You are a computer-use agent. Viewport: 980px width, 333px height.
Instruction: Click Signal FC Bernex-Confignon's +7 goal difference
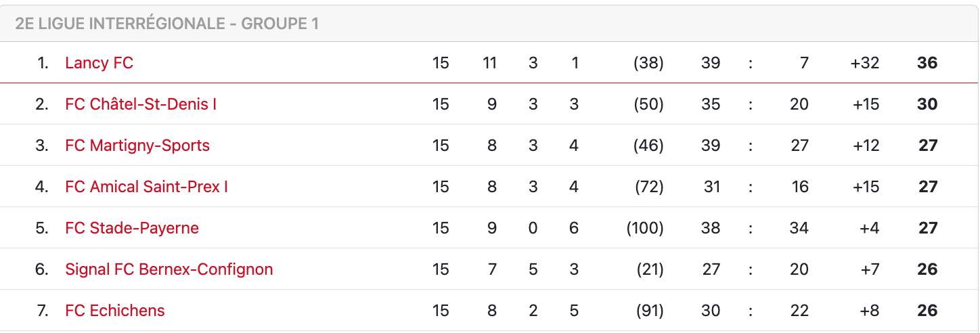[870, 269]
